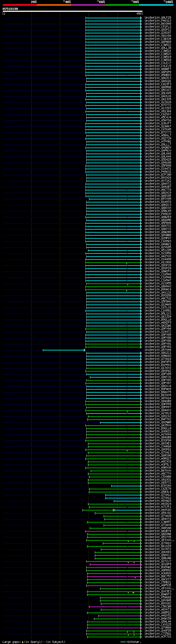Click the label UniRef100_A6NAF7
The width and height of the screenshot is (176, 644).
tap(158, 69)
